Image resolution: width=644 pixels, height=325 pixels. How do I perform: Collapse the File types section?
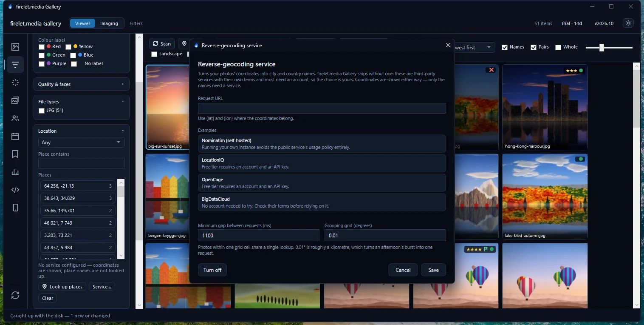[82, 102]
